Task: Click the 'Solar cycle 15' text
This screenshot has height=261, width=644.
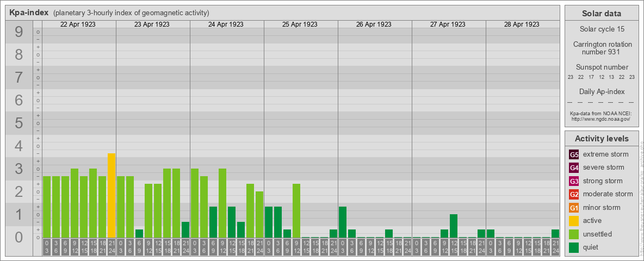Action: [602, 29]
